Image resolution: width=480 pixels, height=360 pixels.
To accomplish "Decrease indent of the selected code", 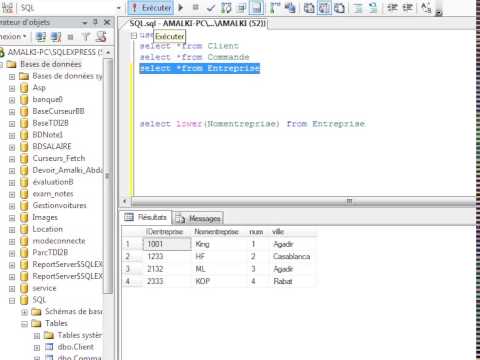I will [x=393, y=7].
